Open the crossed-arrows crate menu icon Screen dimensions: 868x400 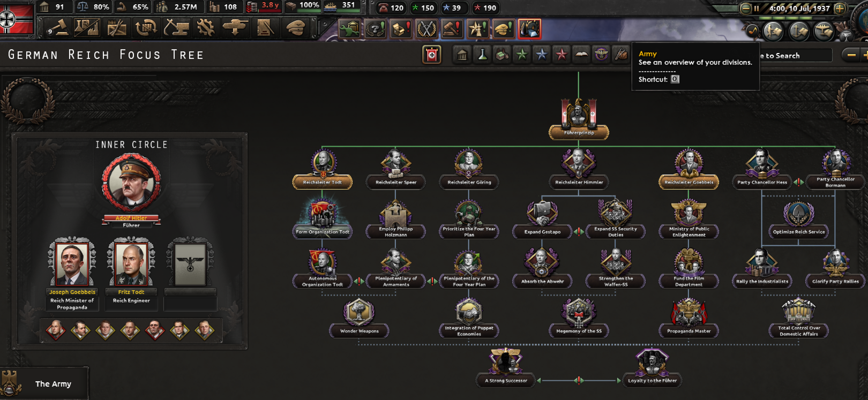[117, 28]
